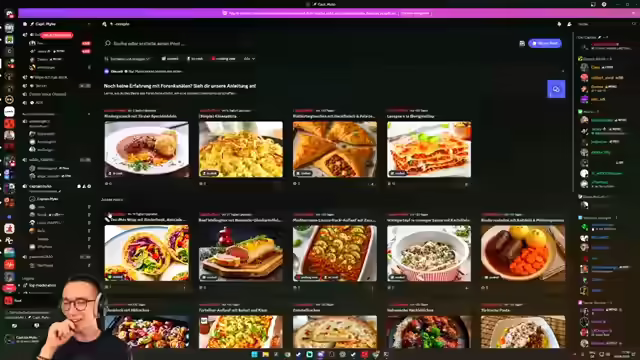Click the inbox icon in the title bar
The image size is (640, 360).
click(x=593, y=4)
